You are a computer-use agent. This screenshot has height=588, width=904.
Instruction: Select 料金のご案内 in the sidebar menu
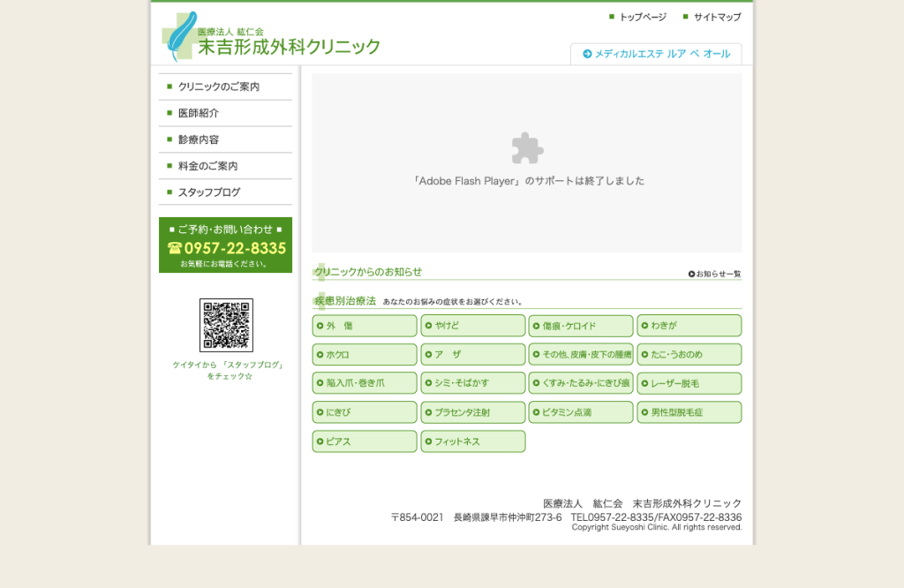pos(225,166)
